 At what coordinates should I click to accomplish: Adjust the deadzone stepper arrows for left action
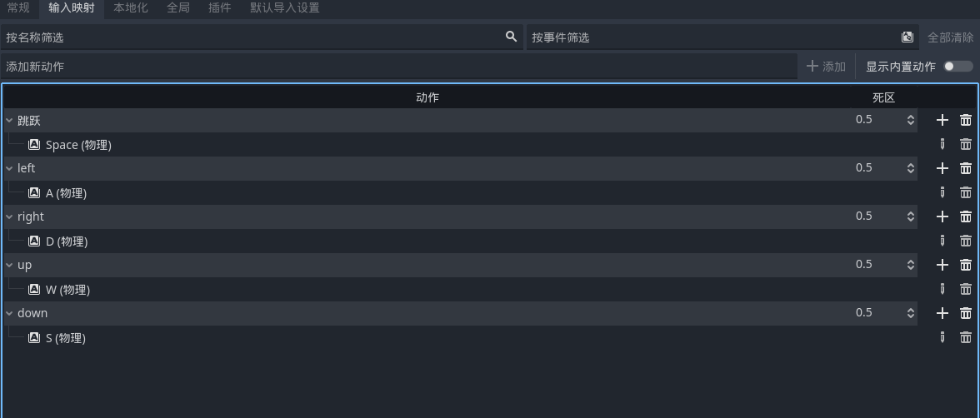[911, 168]
